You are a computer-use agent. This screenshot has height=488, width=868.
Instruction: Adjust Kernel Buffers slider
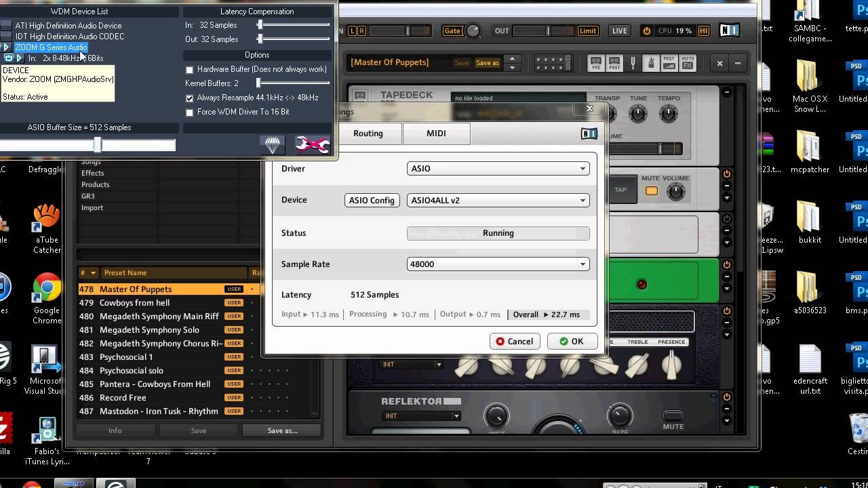click(258, 83)
